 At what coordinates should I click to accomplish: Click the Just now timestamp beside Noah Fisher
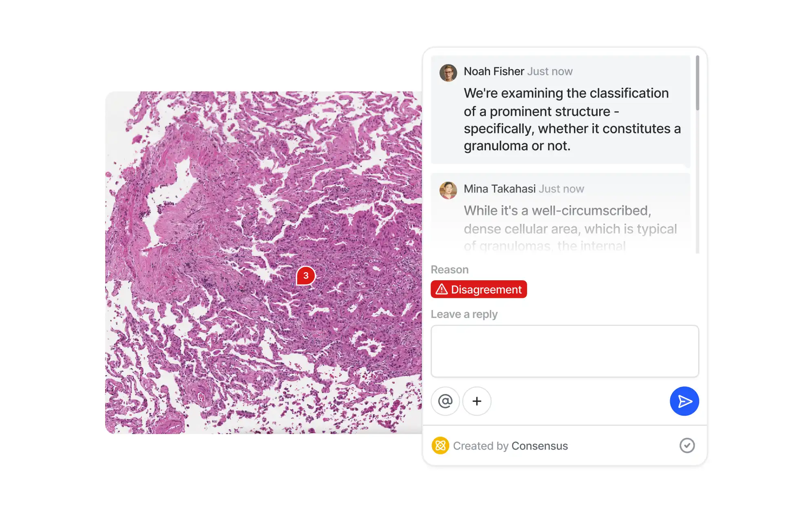(x=550, y=71)
